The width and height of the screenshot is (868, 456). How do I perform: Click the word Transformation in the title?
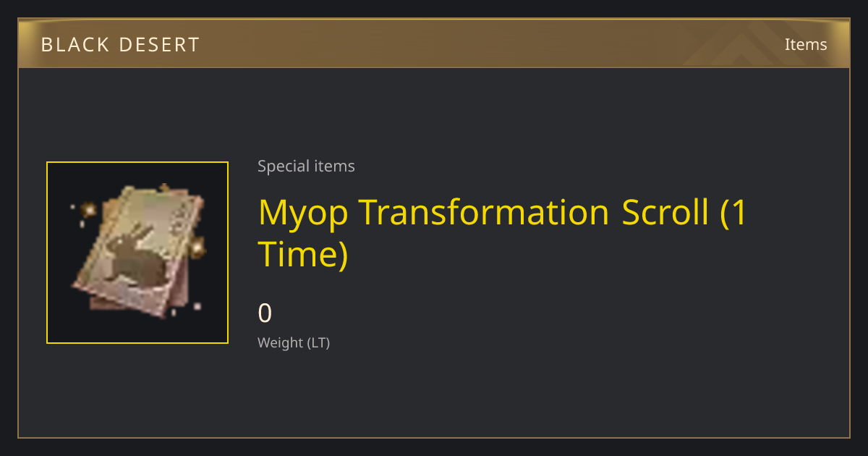[484, 212]
